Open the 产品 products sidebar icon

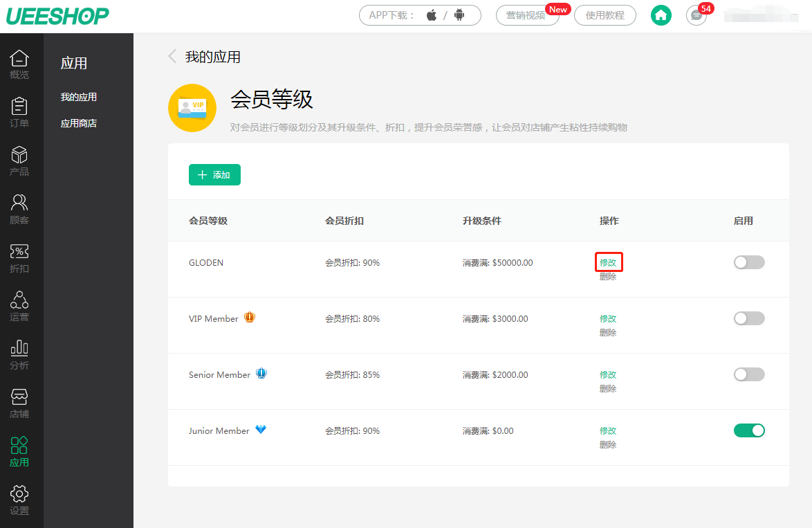tap(19, 161)
